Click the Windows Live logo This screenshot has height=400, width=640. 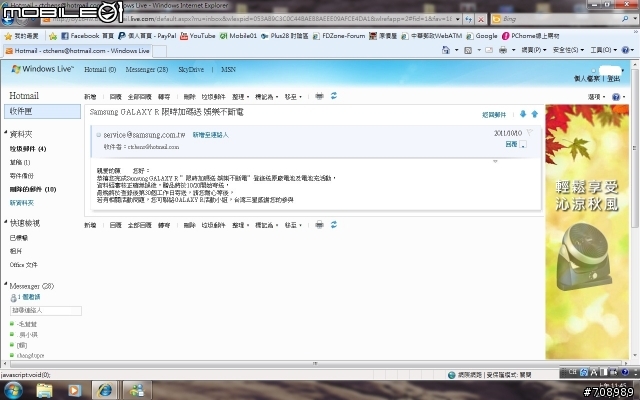(42, 69)
